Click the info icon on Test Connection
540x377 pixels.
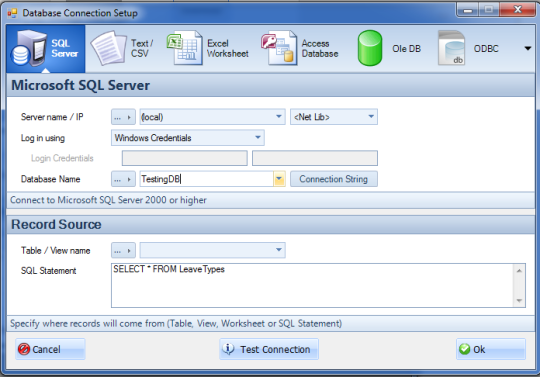[x=228, y=349]
